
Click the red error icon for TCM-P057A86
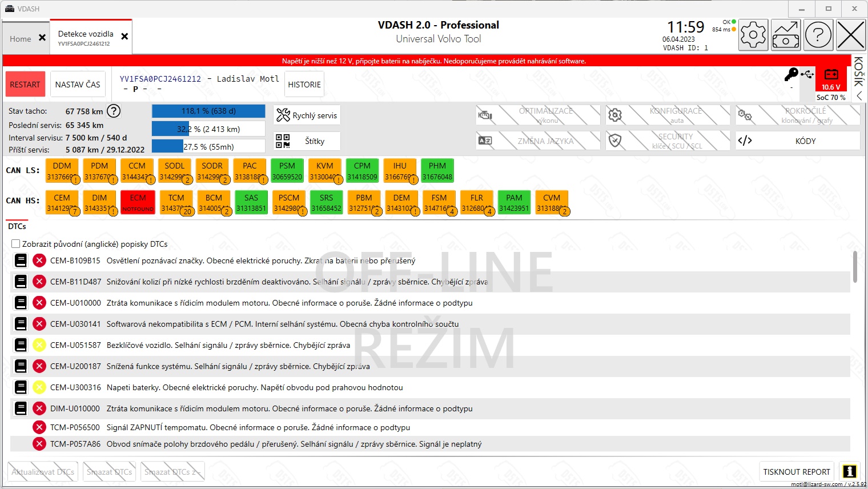coord(39,444)
